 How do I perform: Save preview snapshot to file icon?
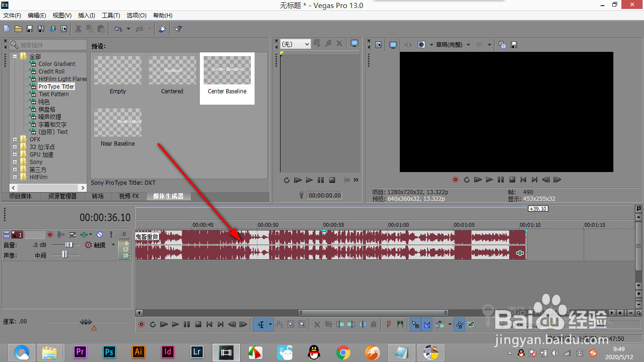pos(514,45)
